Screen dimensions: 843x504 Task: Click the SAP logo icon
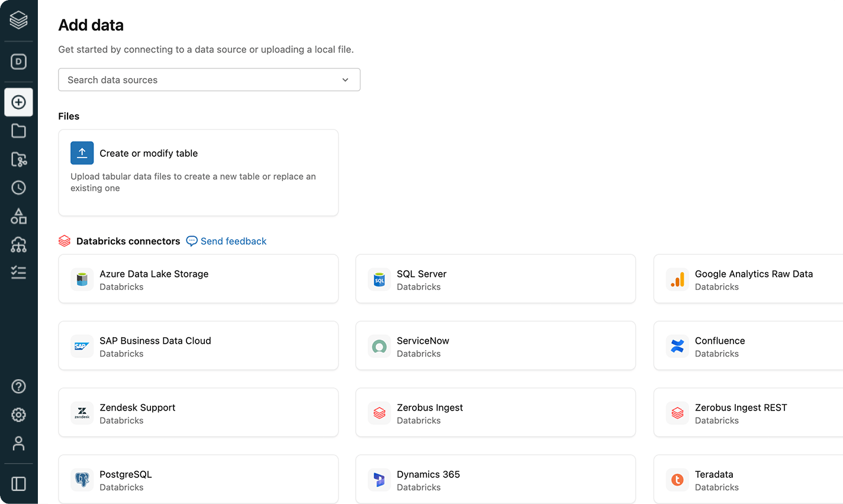(82, 346)
